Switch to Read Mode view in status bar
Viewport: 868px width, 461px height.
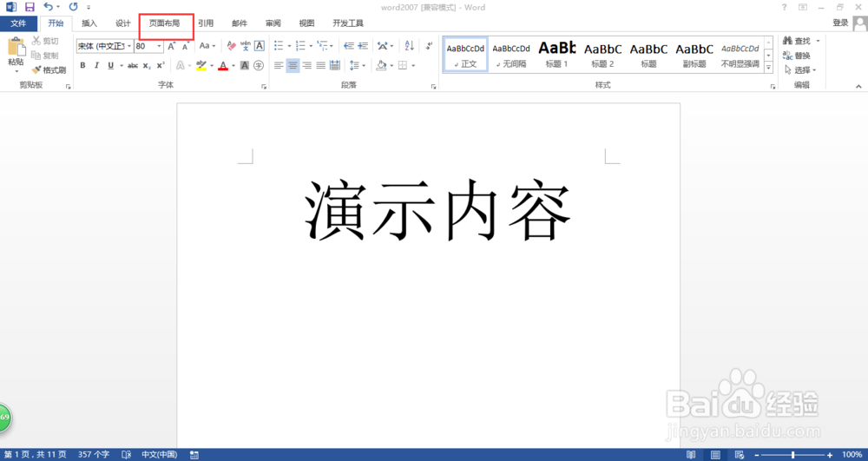pyautogui.click(x=691, y=455)
